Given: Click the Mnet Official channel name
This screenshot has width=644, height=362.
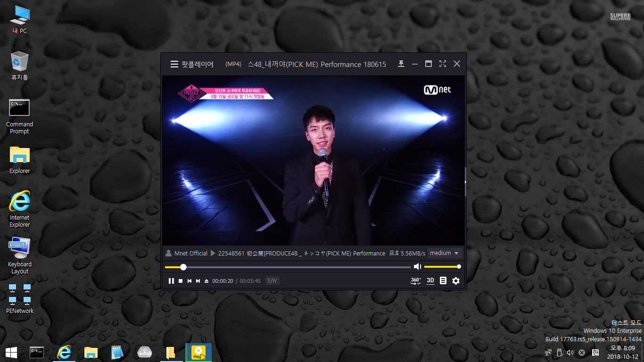Looking at the screenshot, I should [x=191, y=253].
